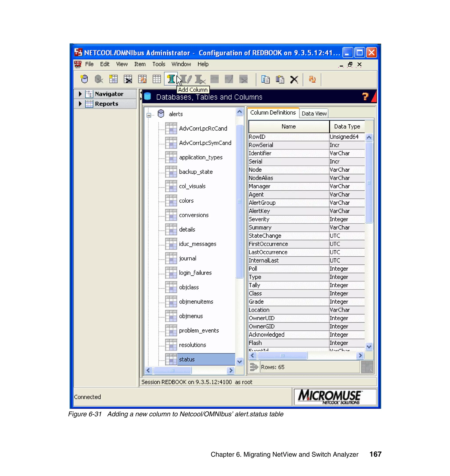Click the table icon beside colors

pyautogui.click(x=171, y=200)
